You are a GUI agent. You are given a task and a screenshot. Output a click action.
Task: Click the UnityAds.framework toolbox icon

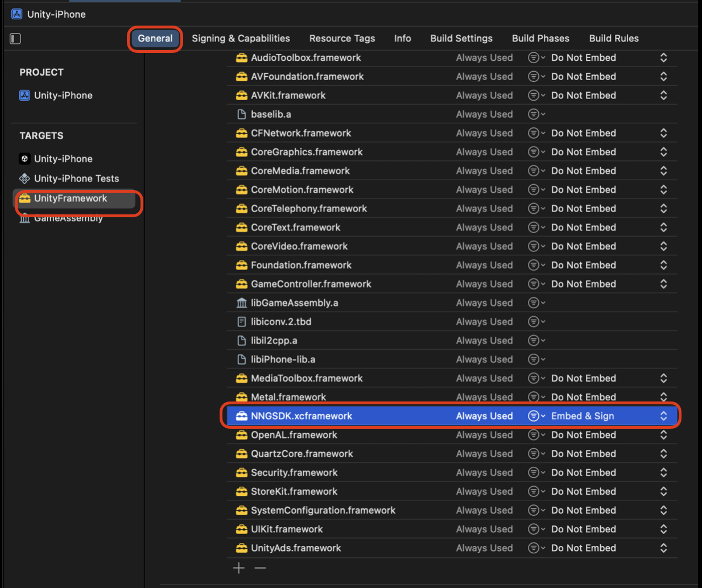click(242, 548)
